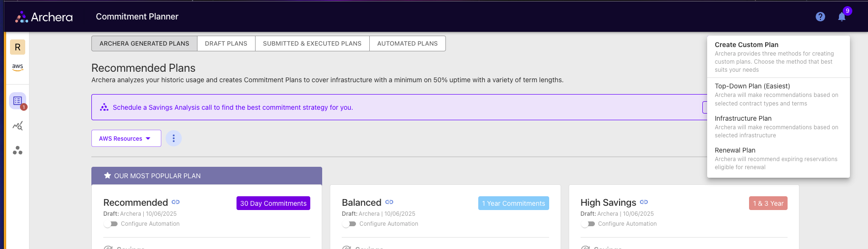868x249 pixels.
Task: Click the R organization avatar
Action: pos(18,47)
